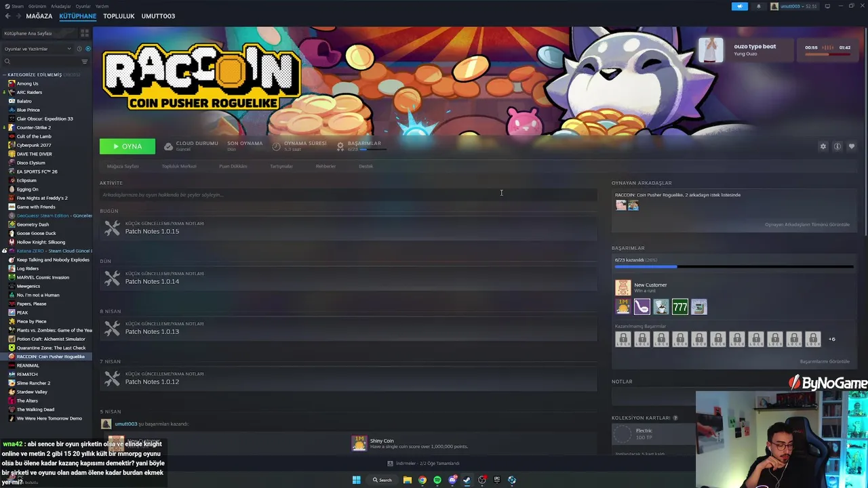Click Kütüphane Ana Sayfası button
868x488 pixels.
(x=38, y=33)
